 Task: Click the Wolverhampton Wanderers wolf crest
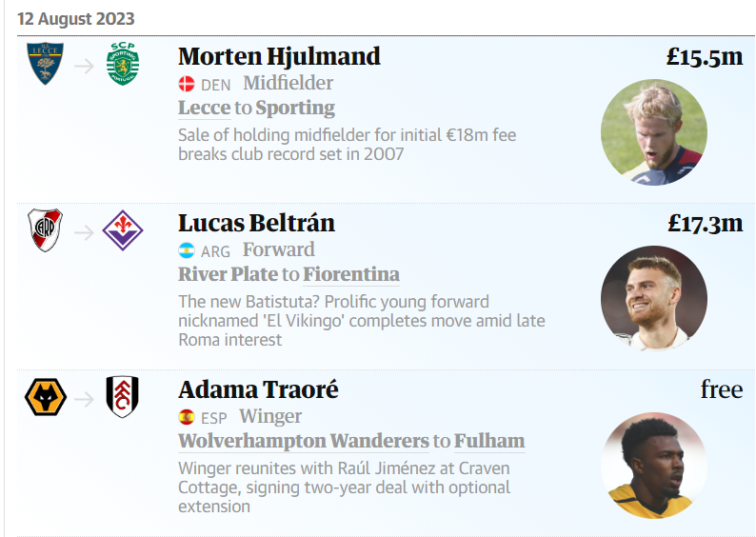(45, 397)
